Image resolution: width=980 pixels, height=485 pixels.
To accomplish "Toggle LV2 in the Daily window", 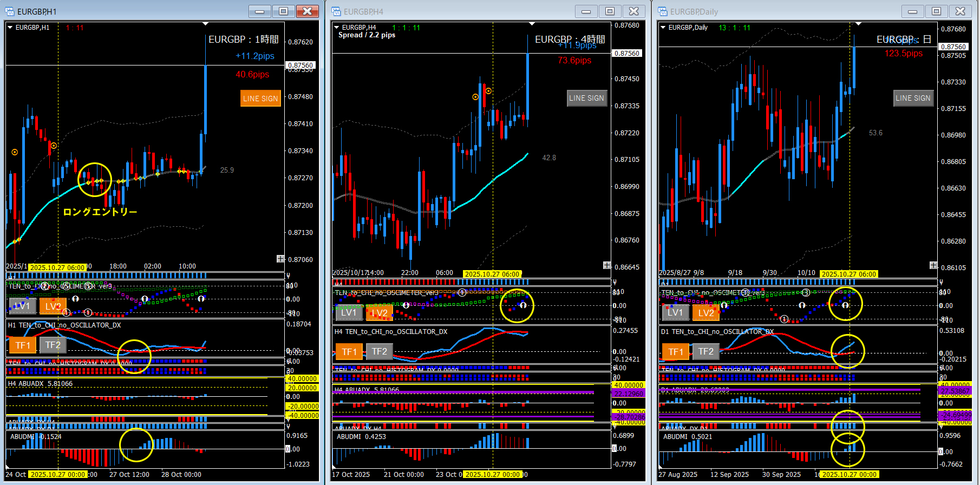I will [x=705, y=312].
